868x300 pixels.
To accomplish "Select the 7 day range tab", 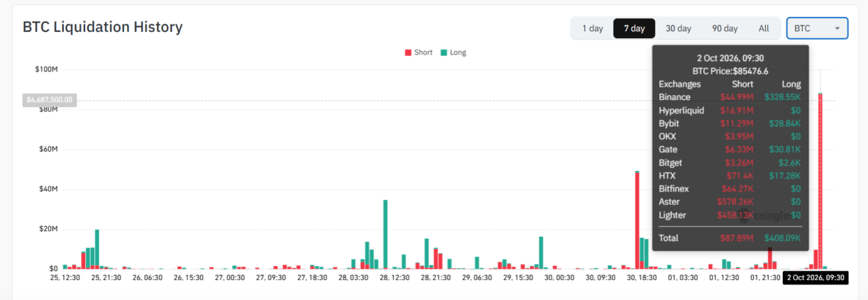I will pos(634,28).
